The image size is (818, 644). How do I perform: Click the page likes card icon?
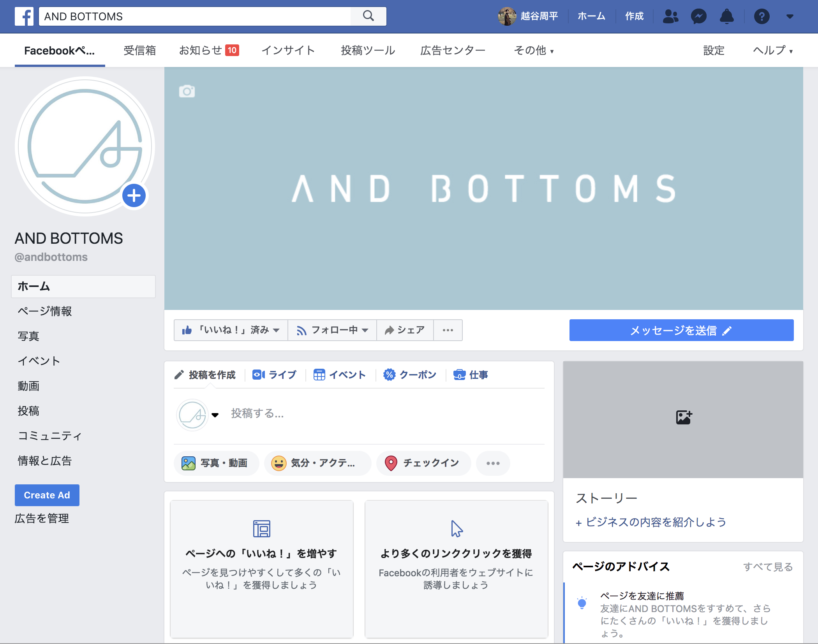click(262, 529)
